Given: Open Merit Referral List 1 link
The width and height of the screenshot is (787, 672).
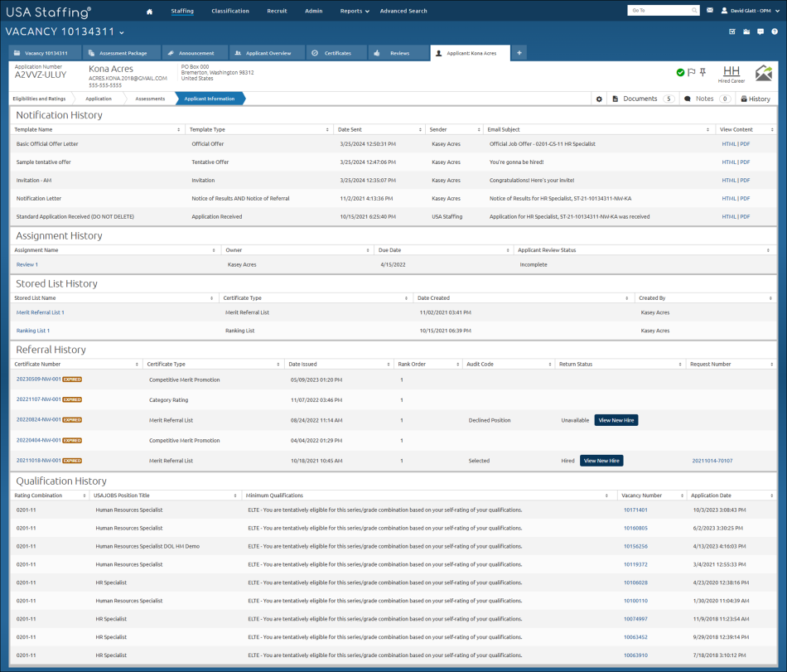Looking at the screenshot, I should pyautogui.click(x=40, y=312).
